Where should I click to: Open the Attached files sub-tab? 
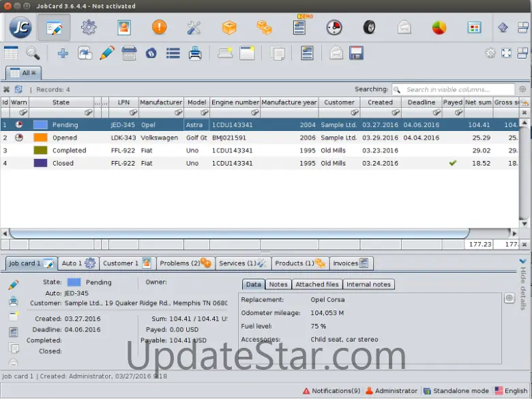point(317,284)
